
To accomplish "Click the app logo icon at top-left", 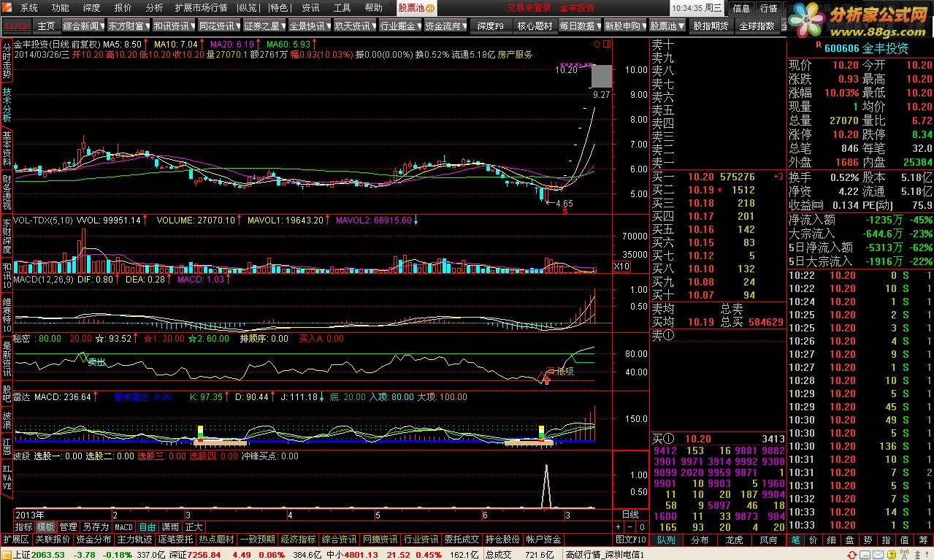I will click(7, 8).
